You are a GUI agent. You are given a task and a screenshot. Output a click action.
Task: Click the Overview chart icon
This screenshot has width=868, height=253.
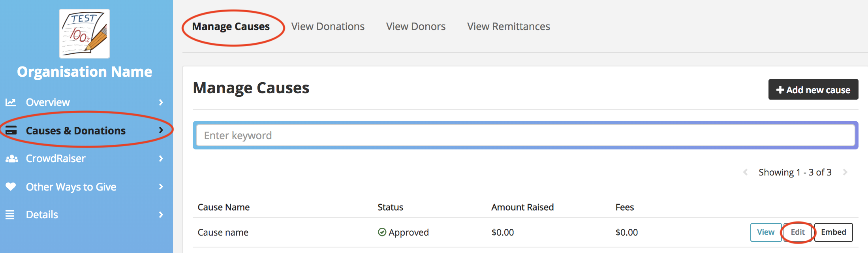[x=11, y=102]
